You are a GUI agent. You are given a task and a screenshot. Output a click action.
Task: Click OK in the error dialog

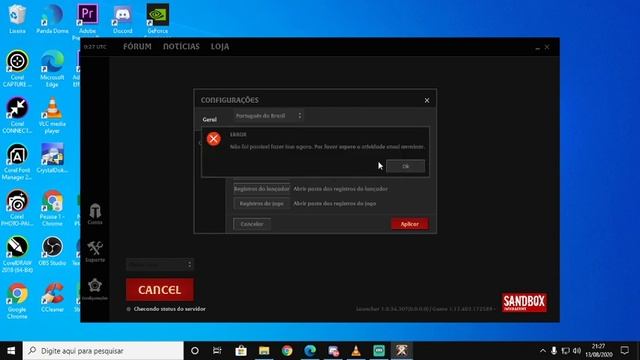(405, 166)
